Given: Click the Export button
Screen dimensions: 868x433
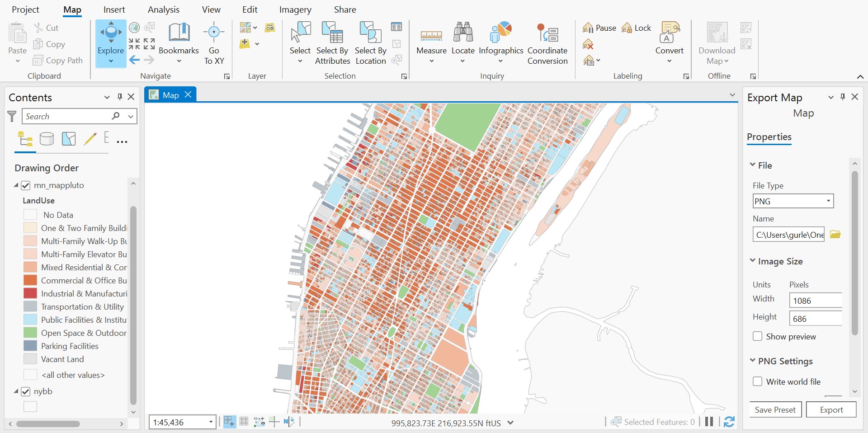Looking at the screenshot, I should [831, 409].
